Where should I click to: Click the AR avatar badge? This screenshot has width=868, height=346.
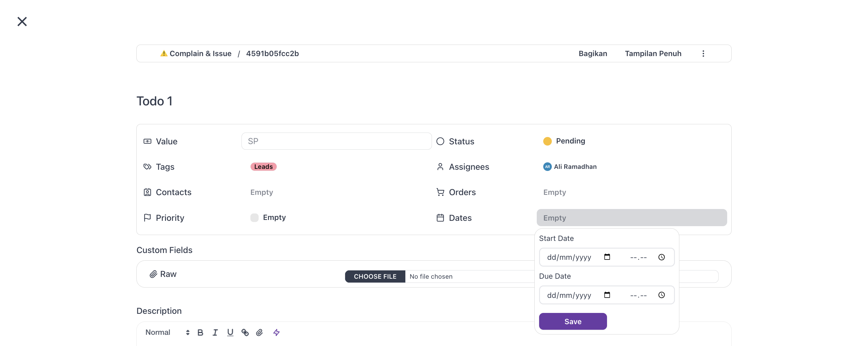(547, 167)
